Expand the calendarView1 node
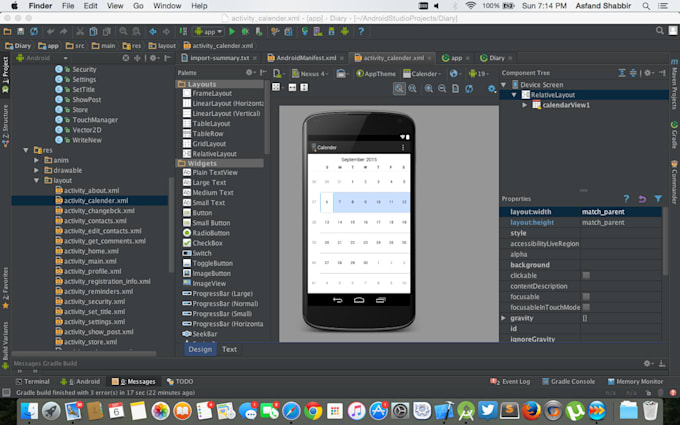Viewport: 680px width, 425px height. coord(524,105)
